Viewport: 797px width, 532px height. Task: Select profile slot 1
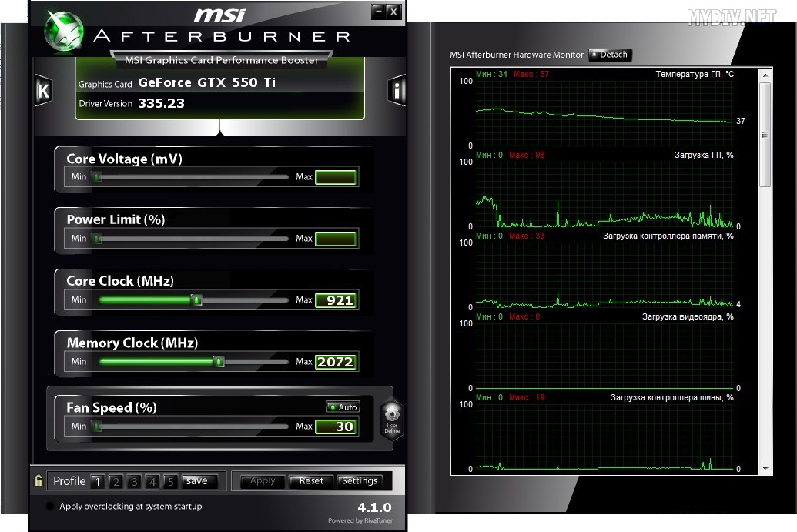pyautogui.click(x=98, y=481)
